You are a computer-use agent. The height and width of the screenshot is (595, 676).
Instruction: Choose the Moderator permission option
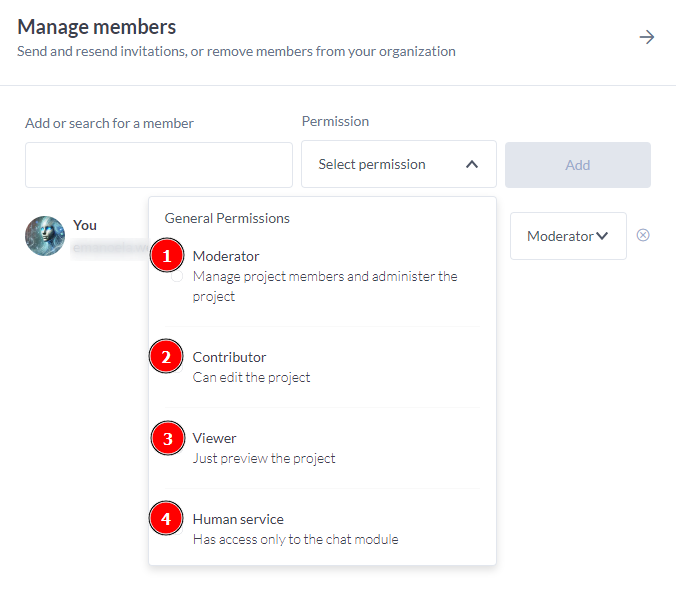coord(322,276)
